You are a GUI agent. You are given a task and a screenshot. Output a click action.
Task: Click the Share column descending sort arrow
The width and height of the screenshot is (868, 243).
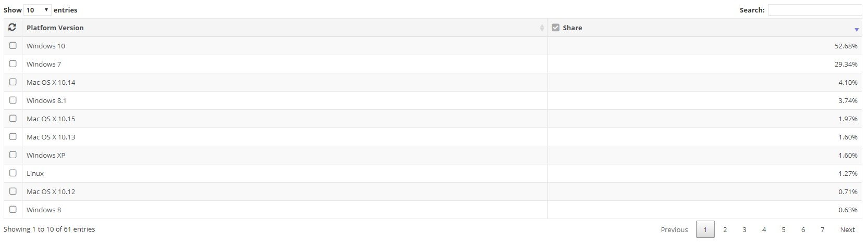(x=857, y=30)
